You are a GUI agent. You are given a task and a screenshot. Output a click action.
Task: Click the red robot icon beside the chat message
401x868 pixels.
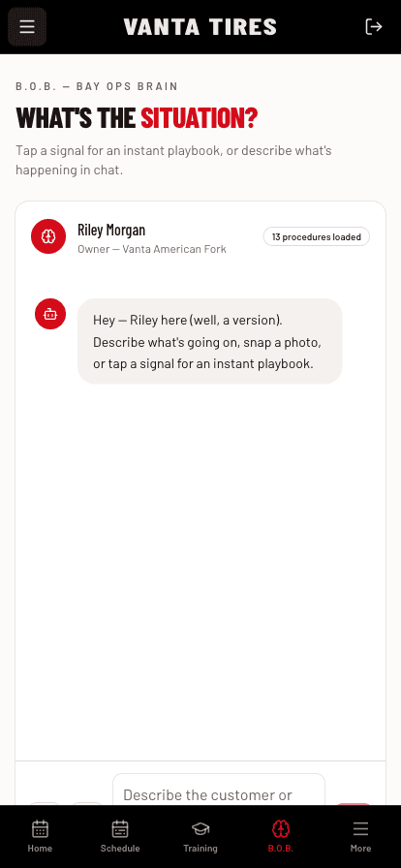tap(50, 314)
